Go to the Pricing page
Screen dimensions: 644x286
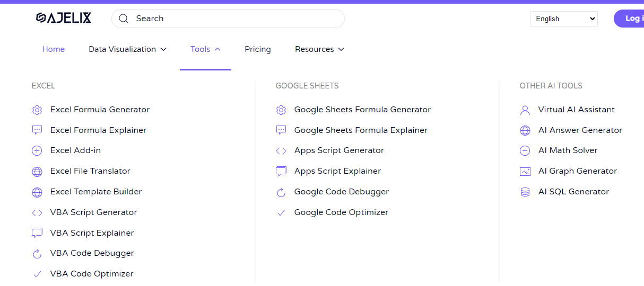click(258, 49)
